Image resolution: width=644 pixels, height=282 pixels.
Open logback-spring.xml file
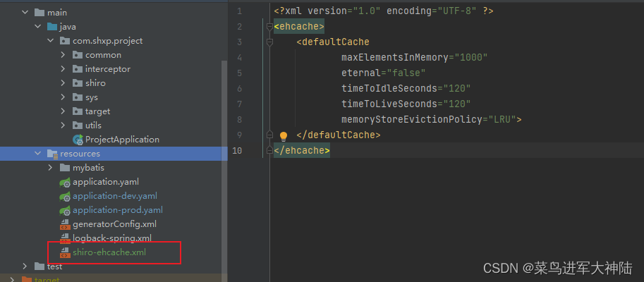112,238
